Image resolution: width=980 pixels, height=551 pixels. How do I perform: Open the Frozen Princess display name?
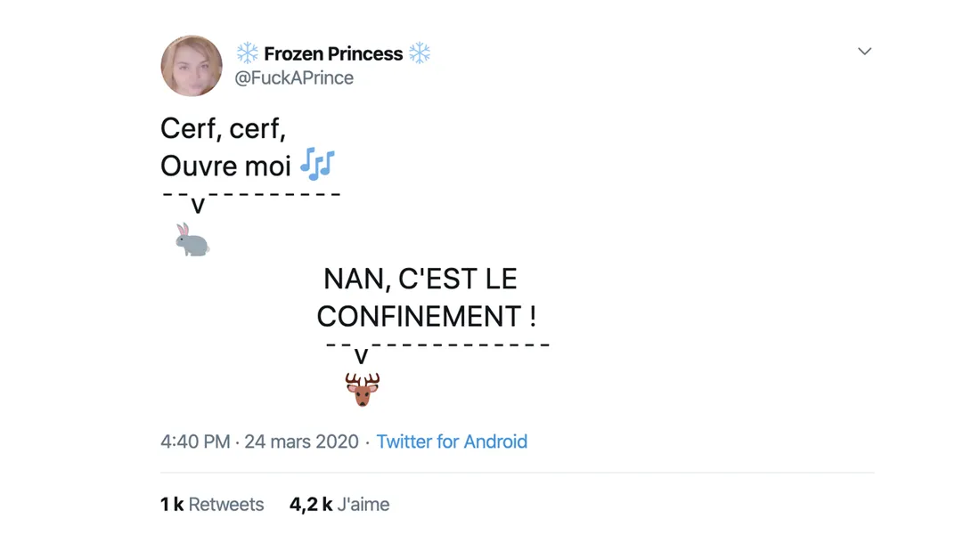(333, 53)
